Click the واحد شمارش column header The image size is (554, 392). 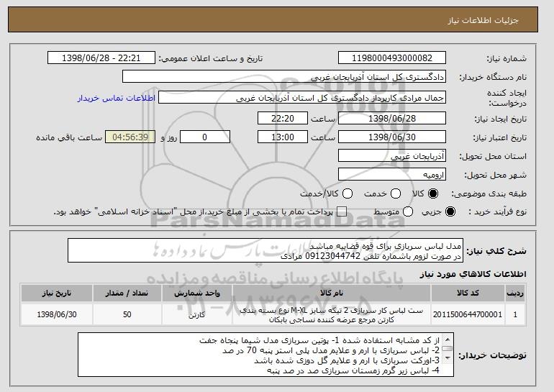click(197, 293)
